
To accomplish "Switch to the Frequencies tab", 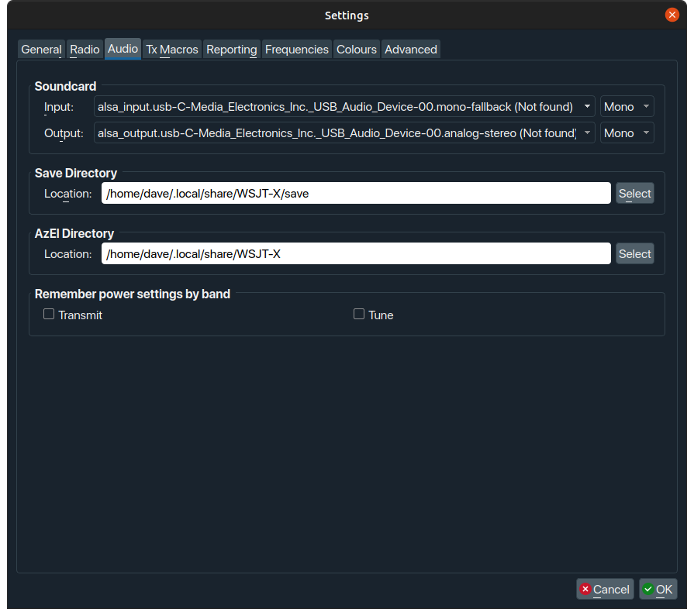I will [x=296, y=49].
